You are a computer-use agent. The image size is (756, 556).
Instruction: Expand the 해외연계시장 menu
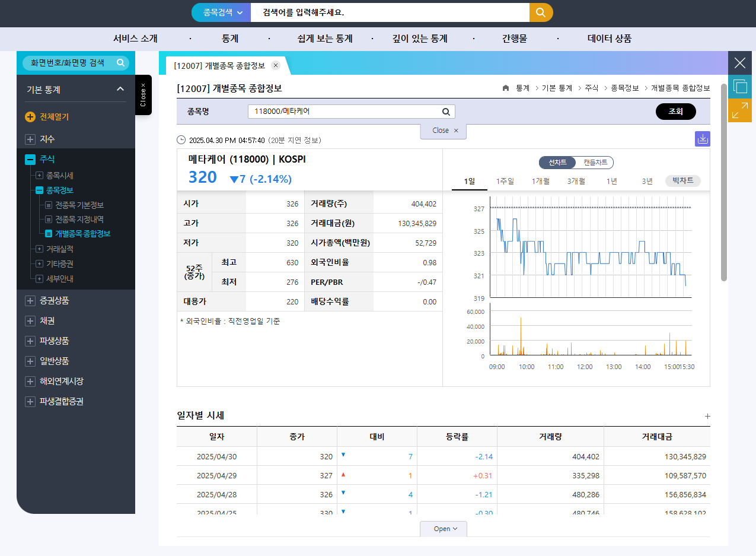pos(30,382)
